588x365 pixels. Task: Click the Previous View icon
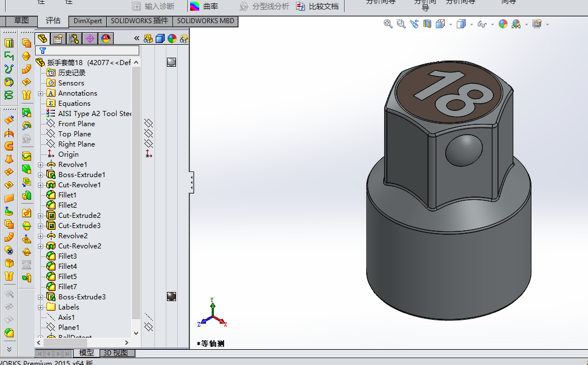414,24
